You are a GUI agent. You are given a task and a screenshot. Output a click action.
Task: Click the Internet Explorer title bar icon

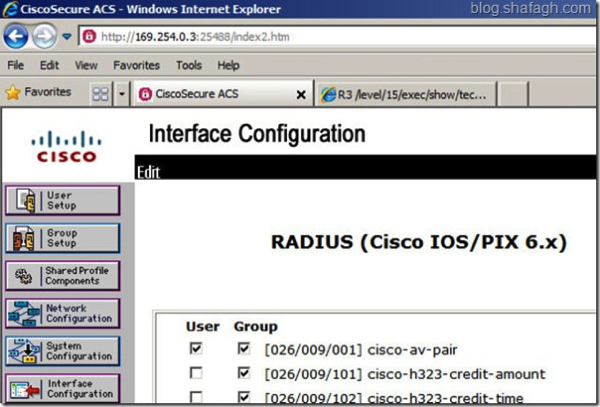[10, 8]
